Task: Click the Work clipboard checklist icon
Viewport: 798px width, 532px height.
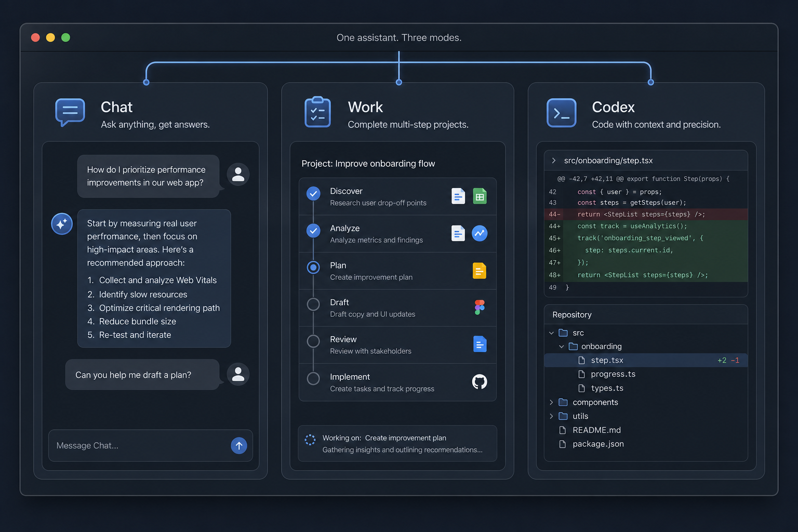Action: pyautogui.click(x=317, y=112)
